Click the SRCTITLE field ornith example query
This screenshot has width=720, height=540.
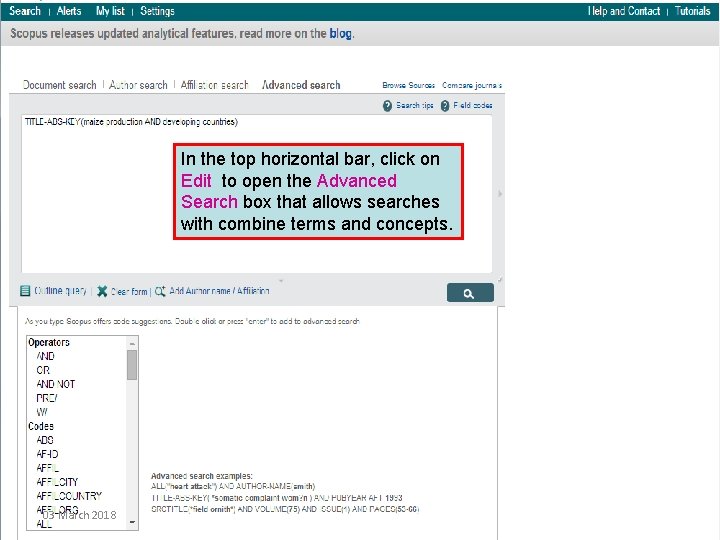pos(285,509)
